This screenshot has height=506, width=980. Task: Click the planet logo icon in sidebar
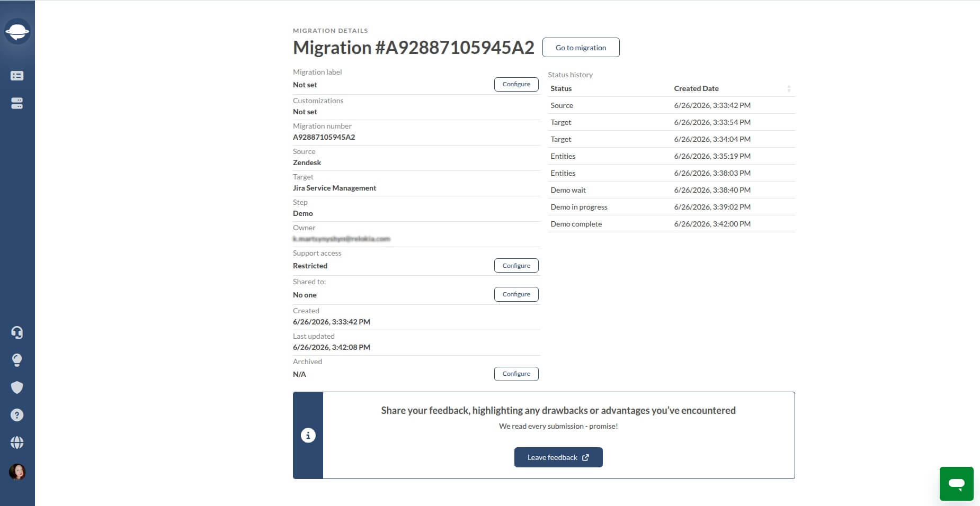tap(17, 32)
